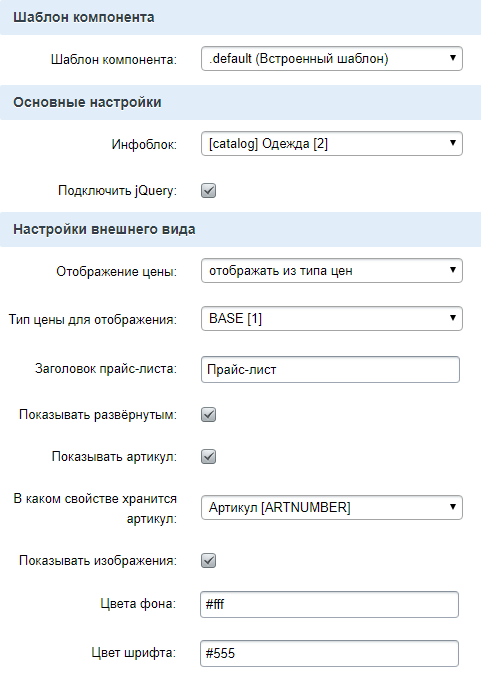
Task: Toggle the Подключить jQuery checkbox
Action: point(209,191)
